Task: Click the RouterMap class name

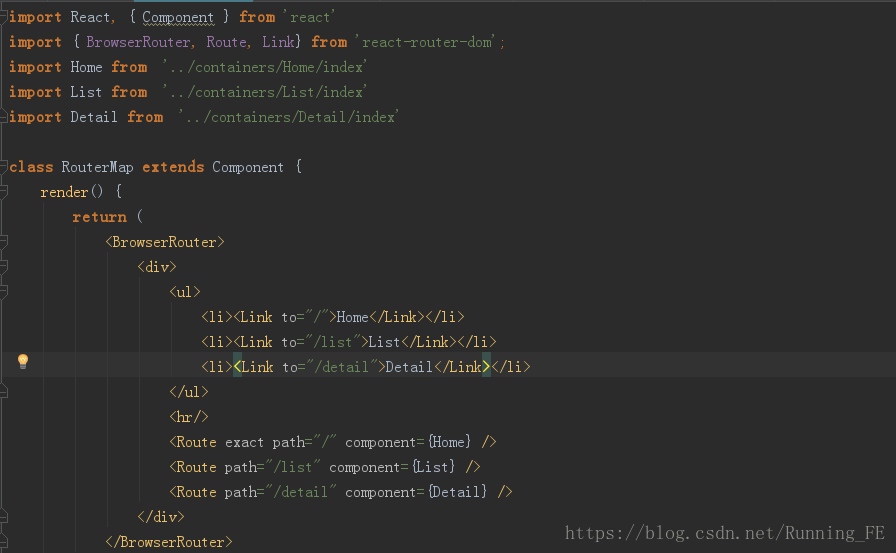Action: (97, 167)
